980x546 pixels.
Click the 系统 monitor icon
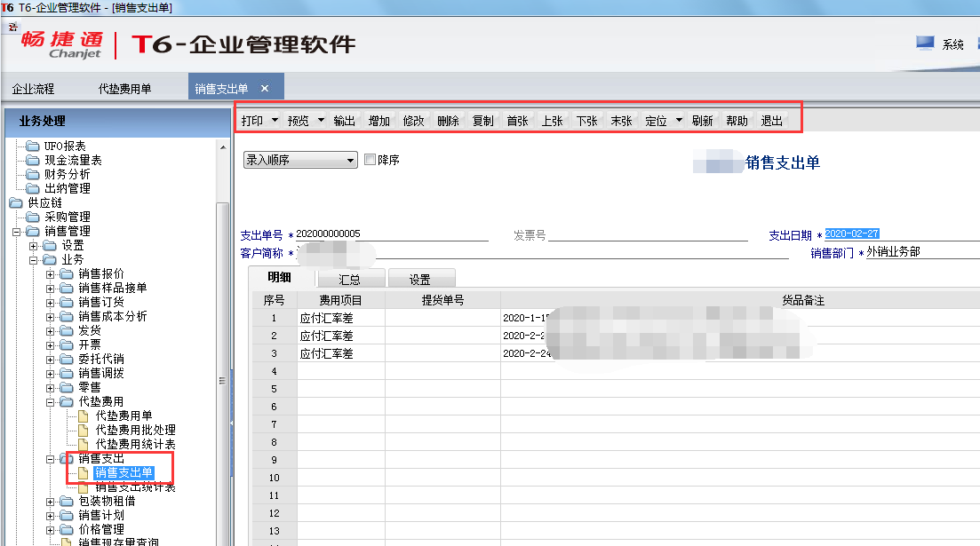(x=925, y=44)
